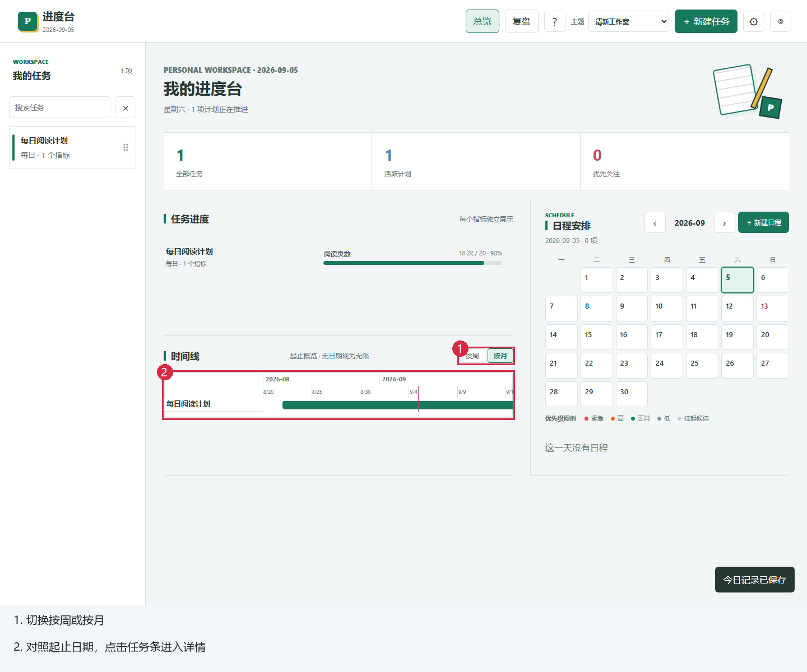Click the 新建日程 button

tap(763, 222)
